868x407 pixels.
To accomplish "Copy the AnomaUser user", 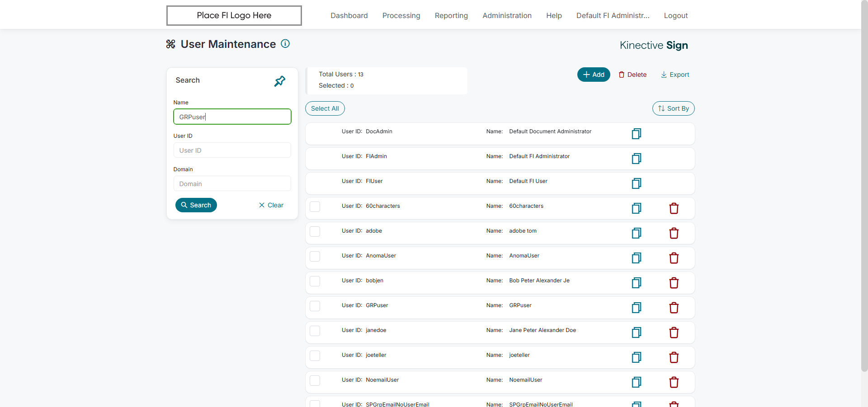I will pos(637,258).
